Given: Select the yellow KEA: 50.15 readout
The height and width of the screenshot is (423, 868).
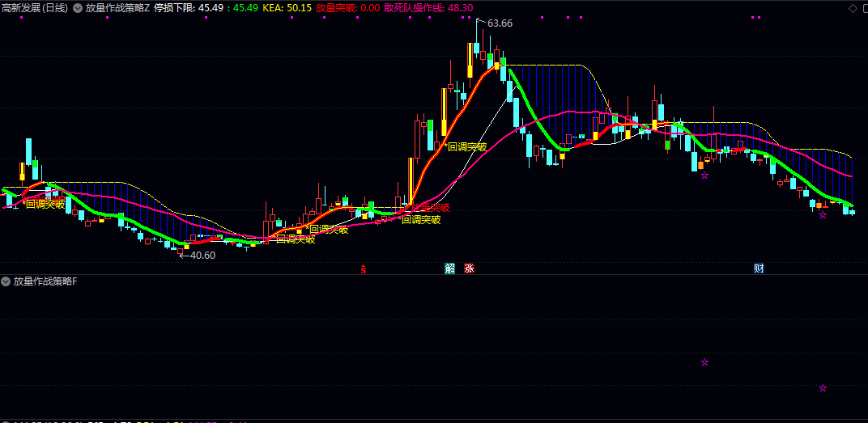Looking at the screenshot, I should [x=287, y=8].
